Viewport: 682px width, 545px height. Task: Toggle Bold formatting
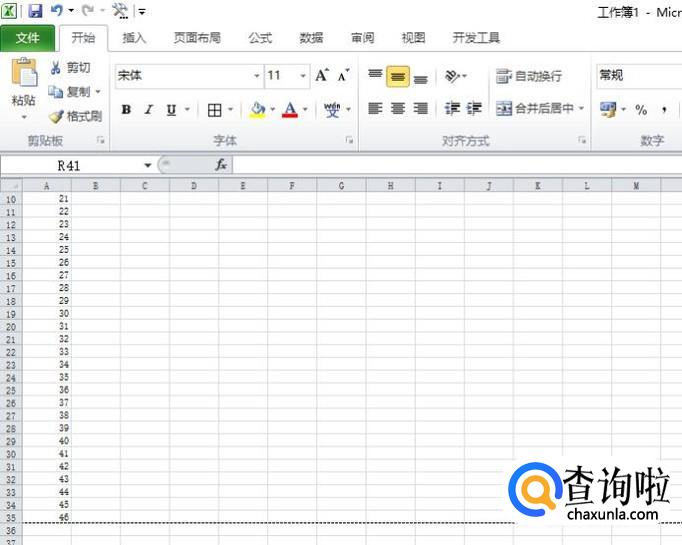[x=126, y=110]
